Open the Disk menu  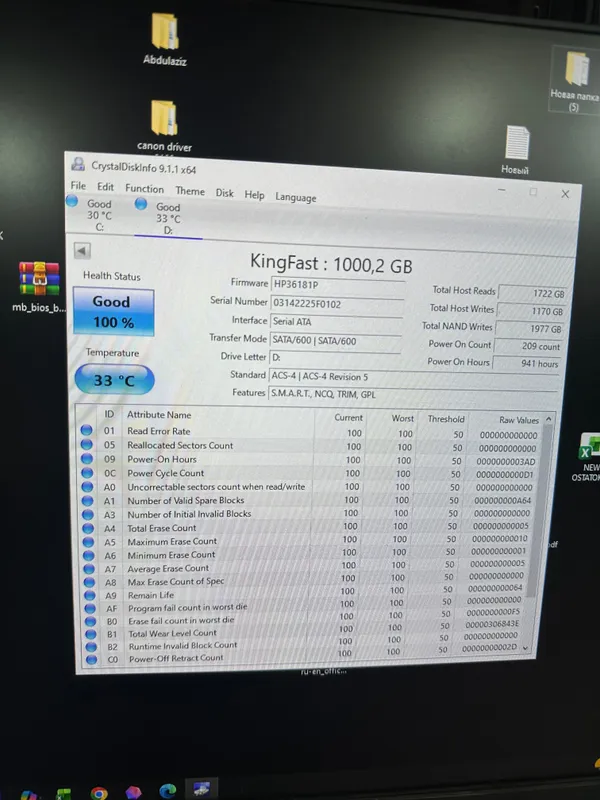pos(224,193)
